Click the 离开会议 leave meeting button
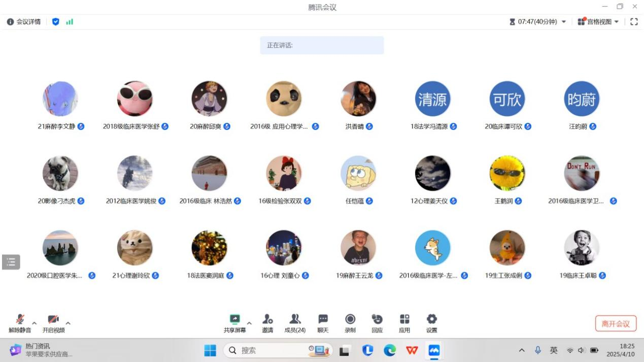 click(x=616, y=323)
